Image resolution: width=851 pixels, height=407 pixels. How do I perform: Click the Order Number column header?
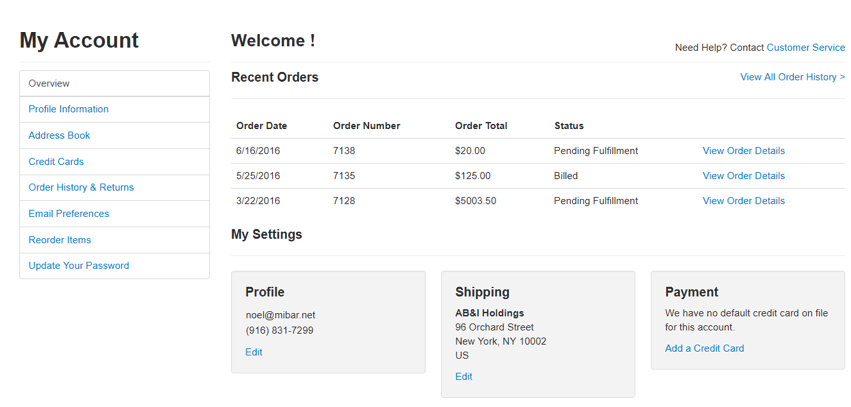(366, 126)
